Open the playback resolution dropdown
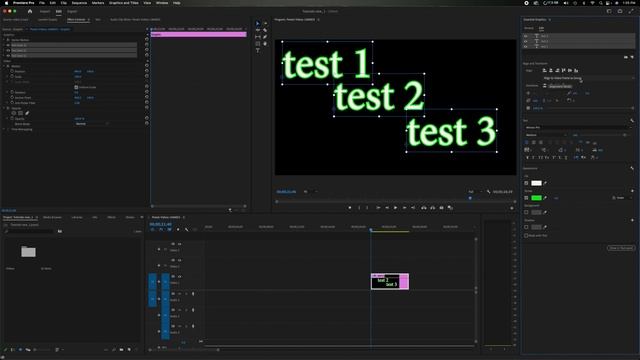 click(474, 191)
